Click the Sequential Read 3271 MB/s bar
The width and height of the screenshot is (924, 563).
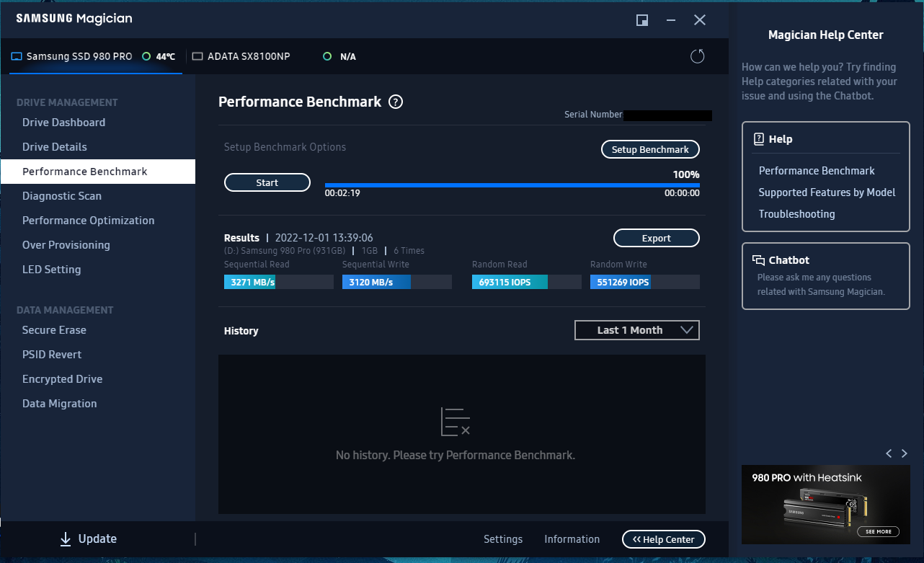pos(279,282)
